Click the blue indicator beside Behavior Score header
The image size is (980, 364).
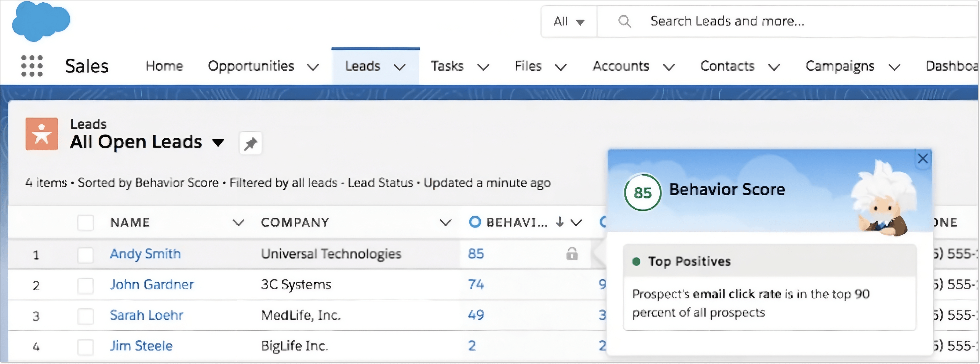point(475,222)
